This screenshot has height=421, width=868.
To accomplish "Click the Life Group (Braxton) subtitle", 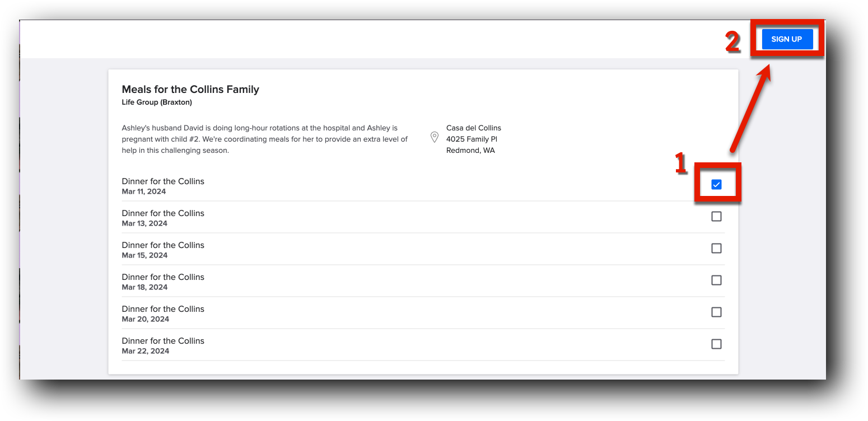I will point(157,102).
